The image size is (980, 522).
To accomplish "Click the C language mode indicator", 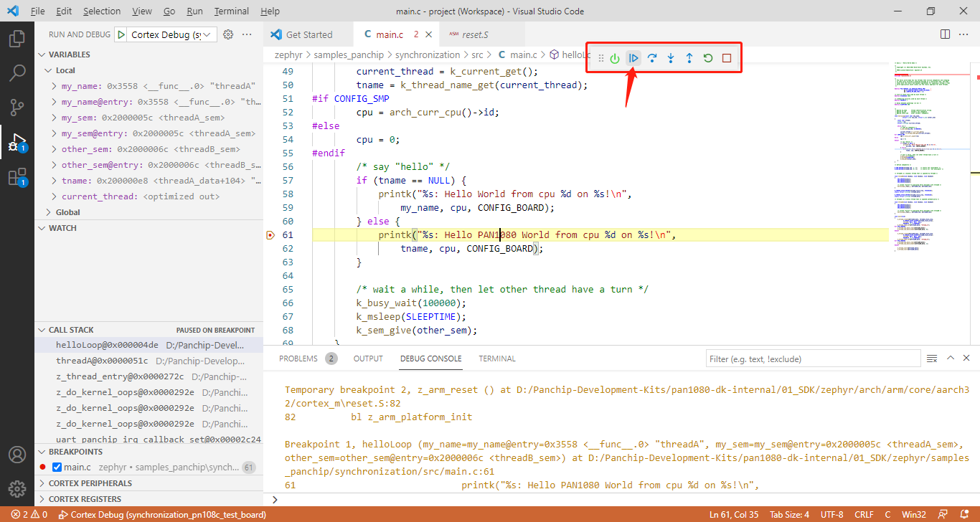I will [887, 515].
